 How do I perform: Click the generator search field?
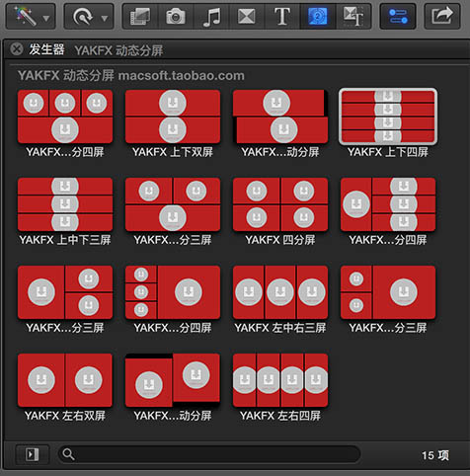(209, 454)
